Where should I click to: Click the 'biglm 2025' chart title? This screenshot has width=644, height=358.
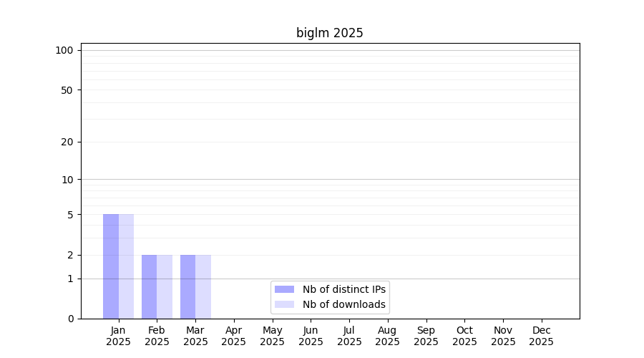[x=330, y=33]
